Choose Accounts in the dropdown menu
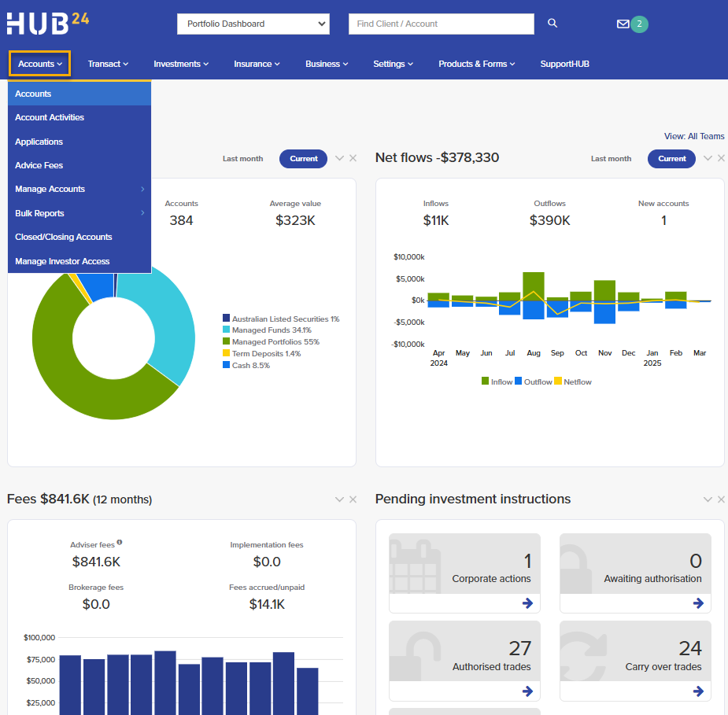Image resolution: width=728 pixels, height=715 pixels. pyautogui.click(x=79, y=94)
